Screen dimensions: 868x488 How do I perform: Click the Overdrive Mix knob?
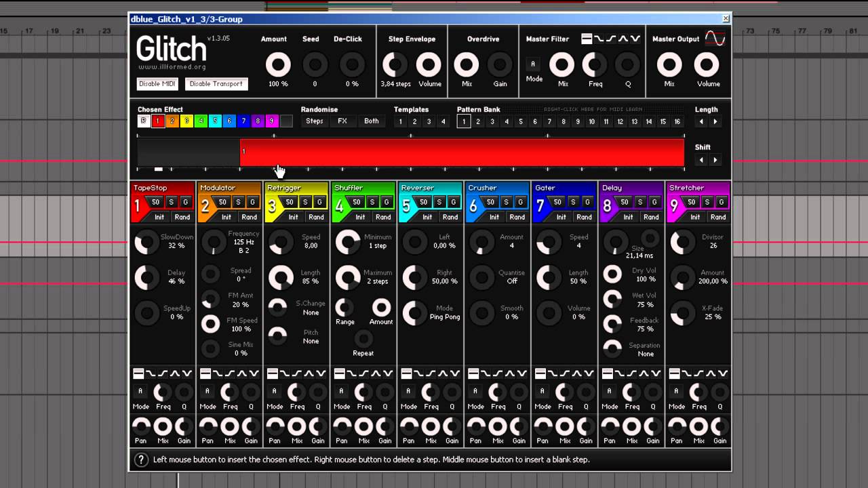(466, 65)
